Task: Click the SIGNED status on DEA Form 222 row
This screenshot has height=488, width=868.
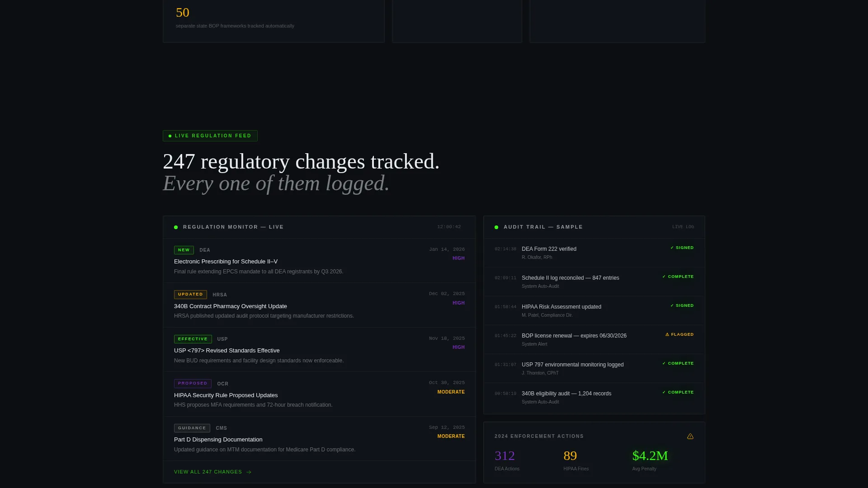Action: pyautogui.click(x=682, y=248)
